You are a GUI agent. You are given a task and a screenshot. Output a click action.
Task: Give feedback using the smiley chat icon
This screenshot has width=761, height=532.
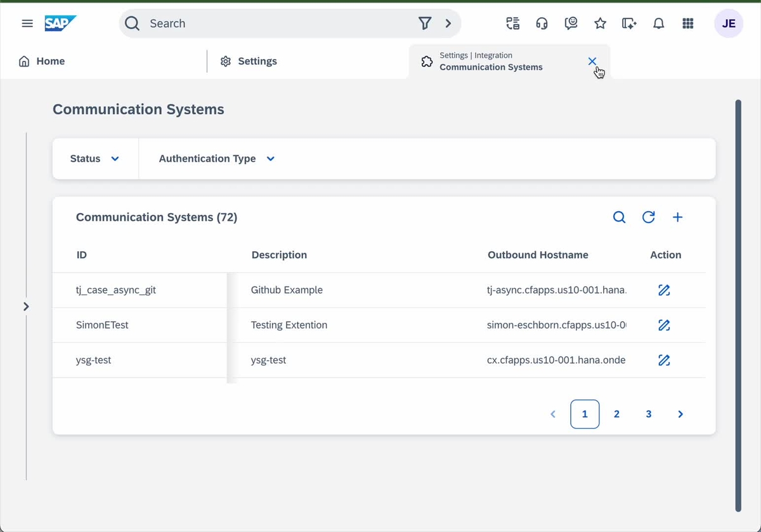pos(571,23)
